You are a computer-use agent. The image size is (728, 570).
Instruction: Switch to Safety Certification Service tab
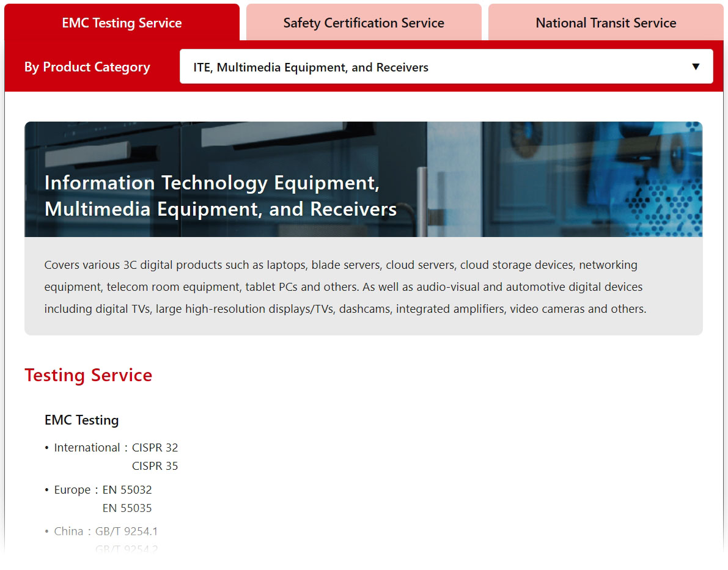coord(364,23)
